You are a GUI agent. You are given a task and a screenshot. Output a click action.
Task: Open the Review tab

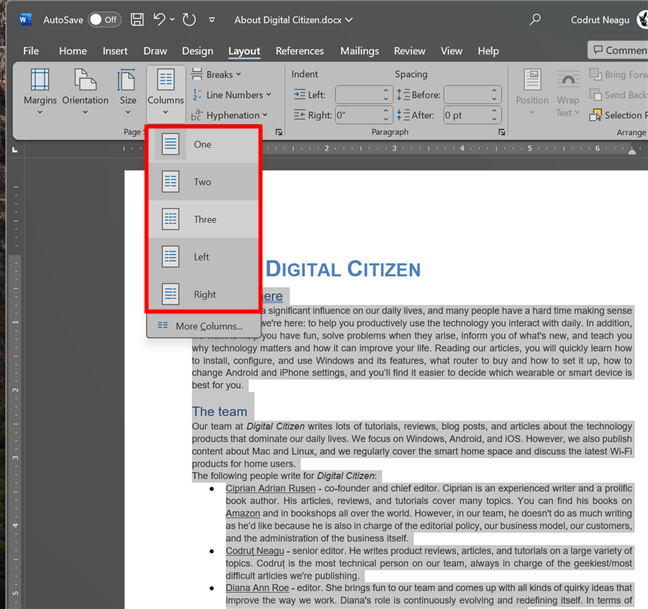click(410, 51)
